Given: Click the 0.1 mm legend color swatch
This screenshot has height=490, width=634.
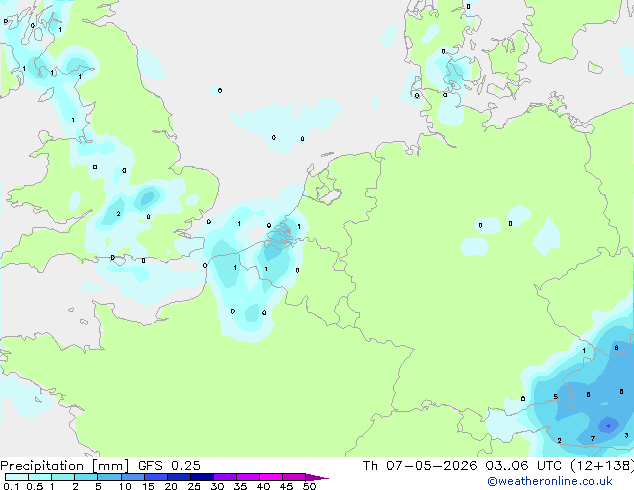Looking at the screenshot, I should 17,477.
